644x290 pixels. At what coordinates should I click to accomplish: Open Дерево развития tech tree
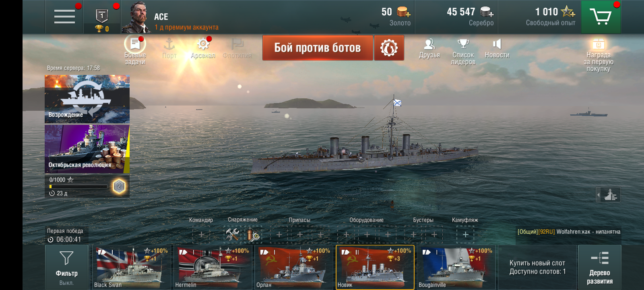(x=600, y=267)
